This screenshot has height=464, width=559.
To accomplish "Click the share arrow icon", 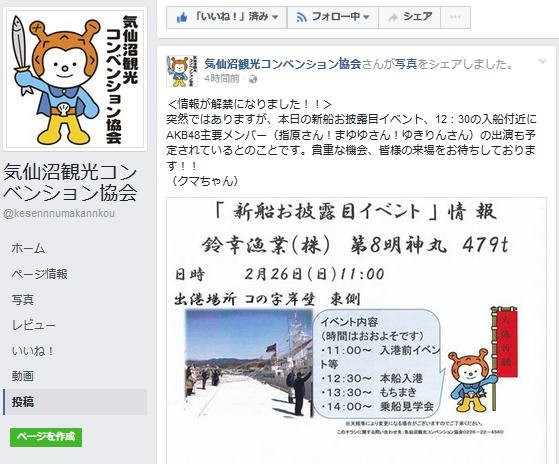I will pos(393,17).
